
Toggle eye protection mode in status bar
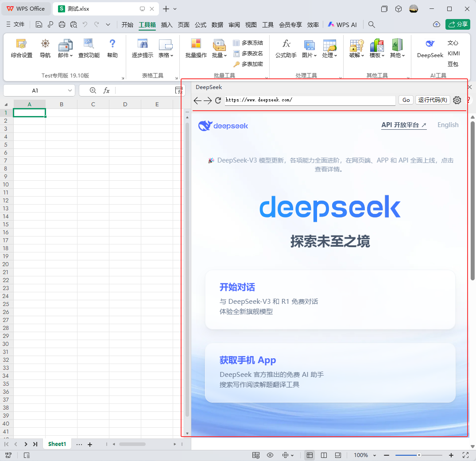click(x=270, y=455)
